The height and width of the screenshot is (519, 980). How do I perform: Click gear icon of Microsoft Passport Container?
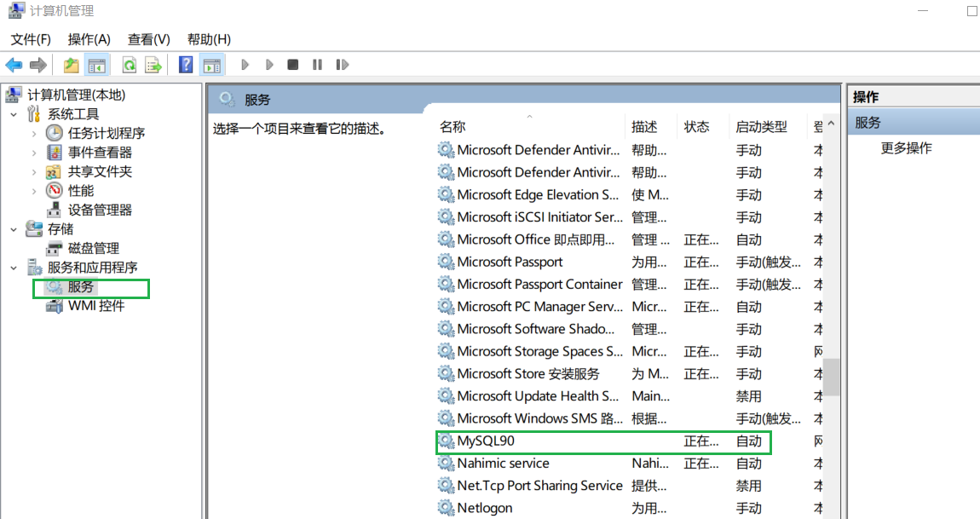pyautogui.click(x=446, y=285)
